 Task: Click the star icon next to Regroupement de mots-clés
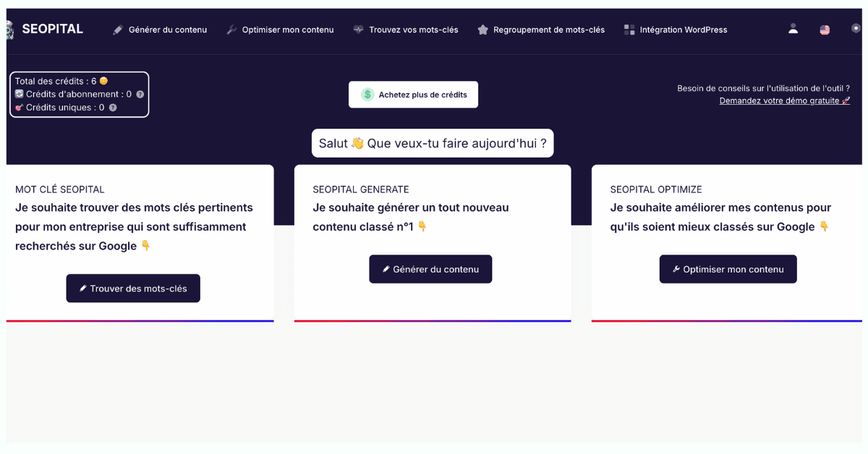click(482, 30)
